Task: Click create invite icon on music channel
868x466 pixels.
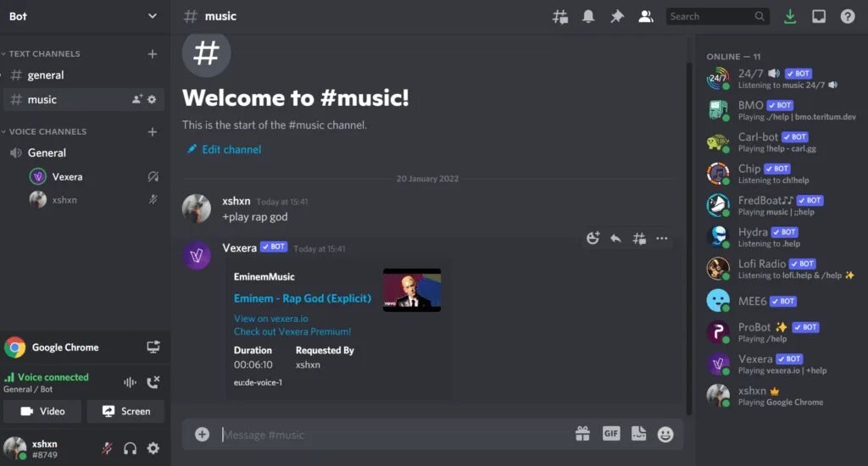Action: point(136,100)
